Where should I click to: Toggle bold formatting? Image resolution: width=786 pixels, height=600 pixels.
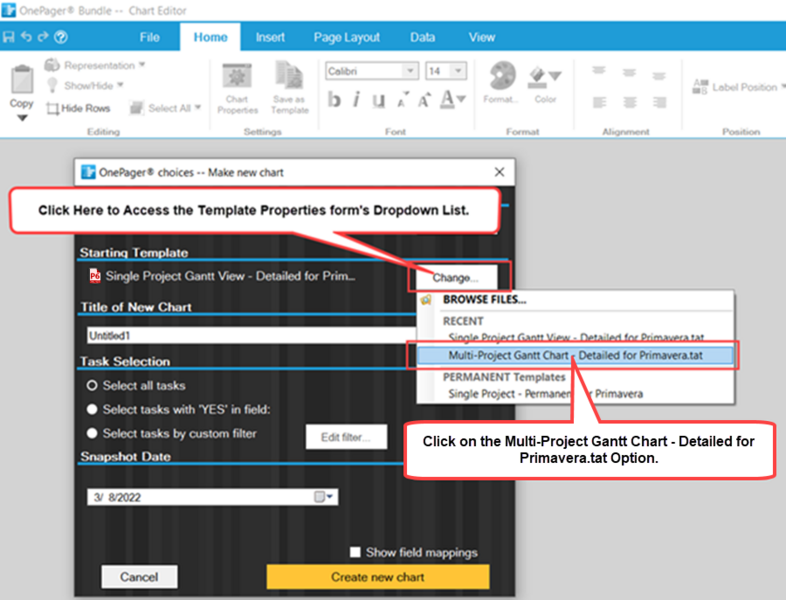click(334, 100)
